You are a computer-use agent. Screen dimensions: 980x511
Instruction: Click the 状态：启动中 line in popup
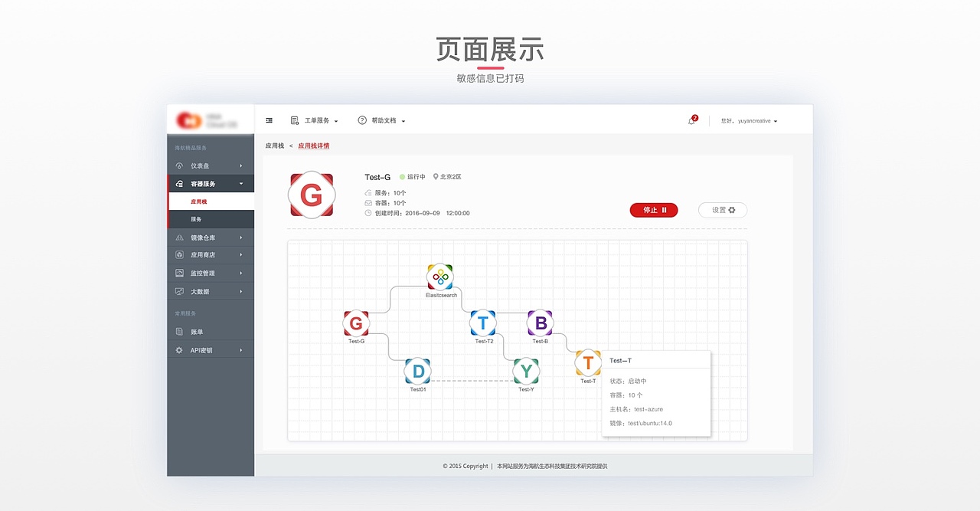[628, 381]
